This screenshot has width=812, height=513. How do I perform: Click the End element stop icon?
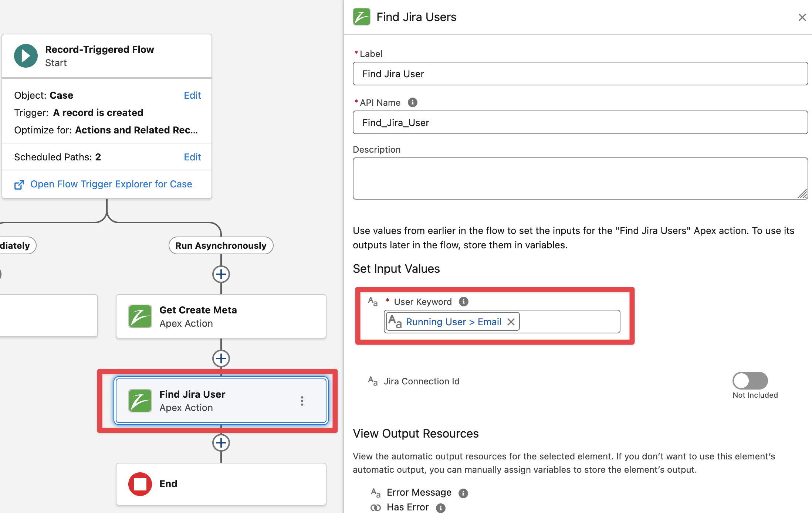140,484
